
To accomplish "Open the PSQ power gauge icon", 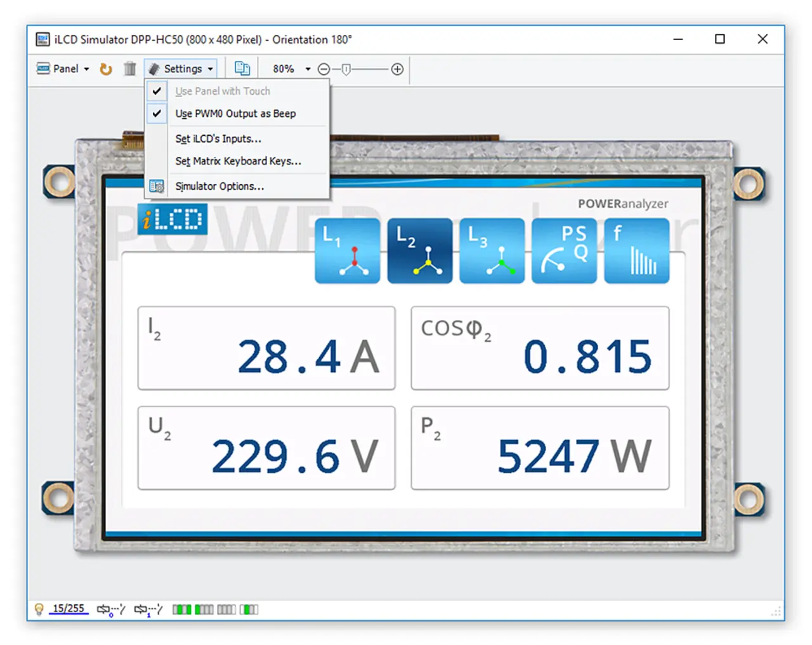I will pyautogui.click(x=564, y=251).
